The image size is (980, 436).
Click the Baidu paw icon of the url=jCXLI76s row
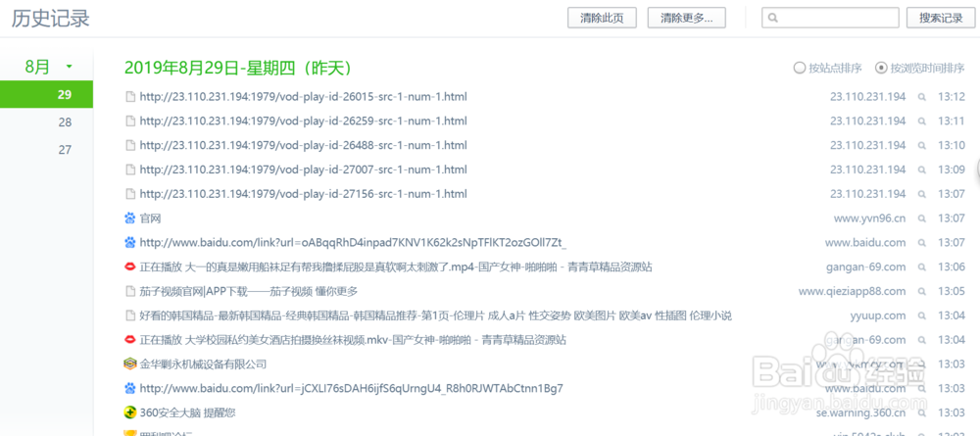pos(130,389)
